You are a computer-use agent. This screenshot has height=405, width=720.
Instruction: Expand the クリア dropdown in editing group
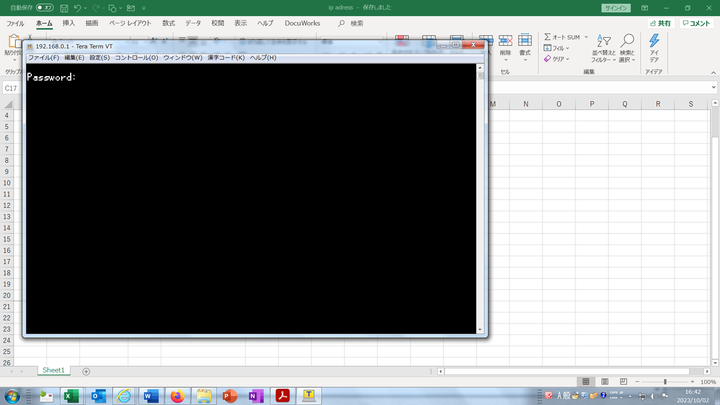point(560,59)
